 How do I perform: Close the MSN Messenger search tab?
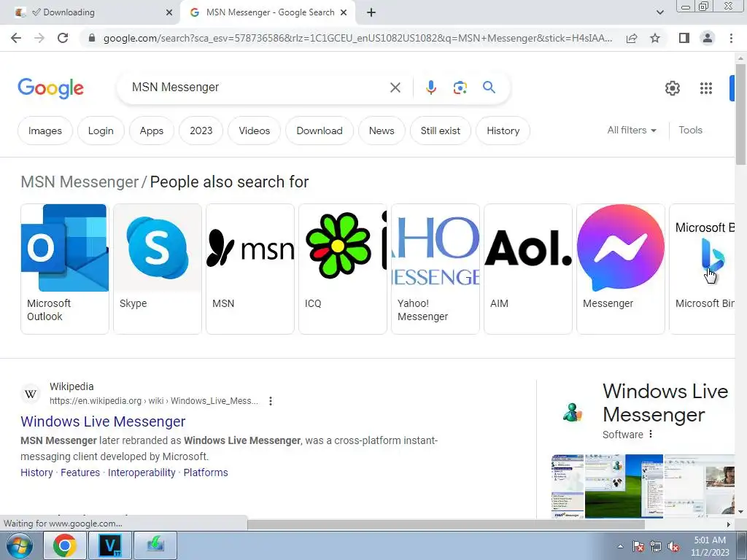pos(344,13)
